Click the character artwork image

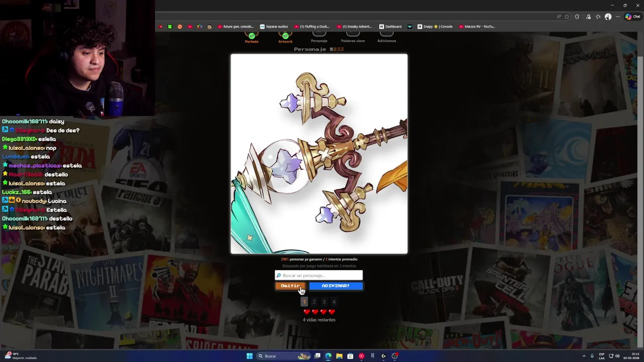[319, 154]
